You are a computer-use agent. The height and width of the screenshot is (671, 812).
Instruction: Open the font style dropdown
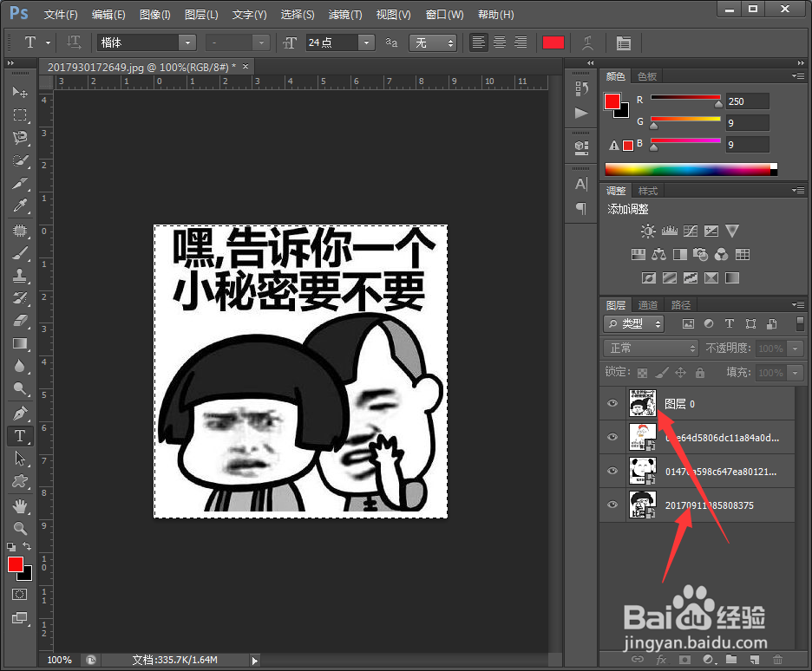[x=261, y=42]
